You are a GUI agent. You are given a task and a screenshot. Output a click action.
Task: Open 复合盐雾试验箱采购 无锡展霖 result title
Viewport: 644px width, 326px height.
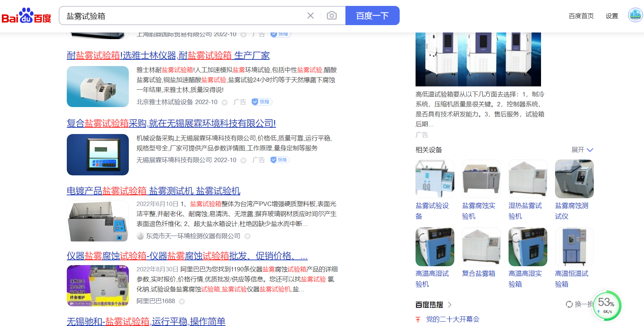[171, 123]
